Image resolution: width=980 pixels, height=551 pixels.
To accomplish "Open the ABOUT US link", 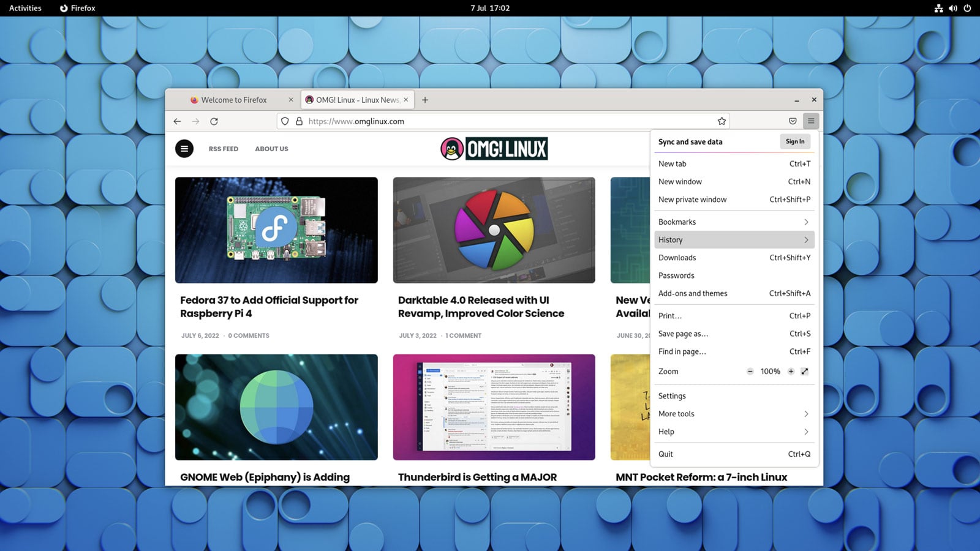I will [271, 149].
